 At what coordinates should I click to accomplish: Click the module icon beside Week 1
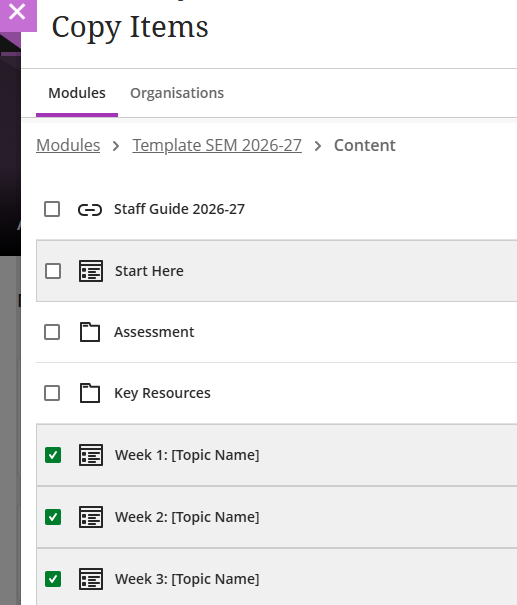[x=91, y=455]
